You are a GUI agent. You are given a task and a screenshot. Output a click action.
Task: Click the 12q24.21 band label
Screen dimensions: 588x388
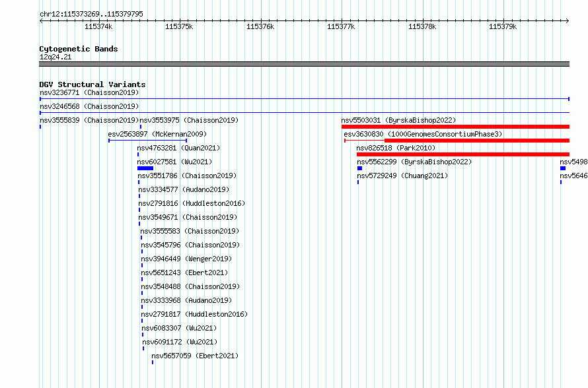[x=55, y=57]
